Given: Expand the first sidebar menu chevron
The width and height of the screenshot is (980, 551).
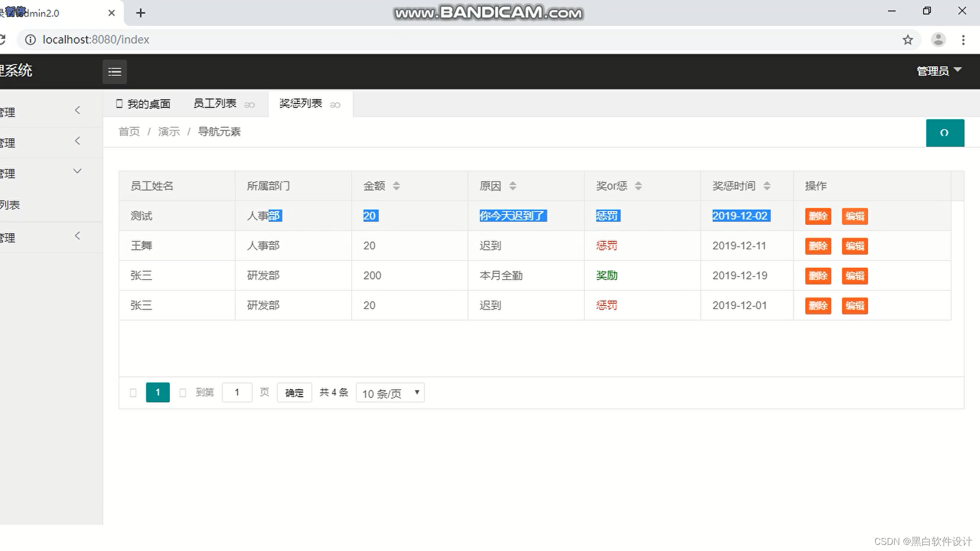Looking at the screenshot, I should [x=78, y=110].
